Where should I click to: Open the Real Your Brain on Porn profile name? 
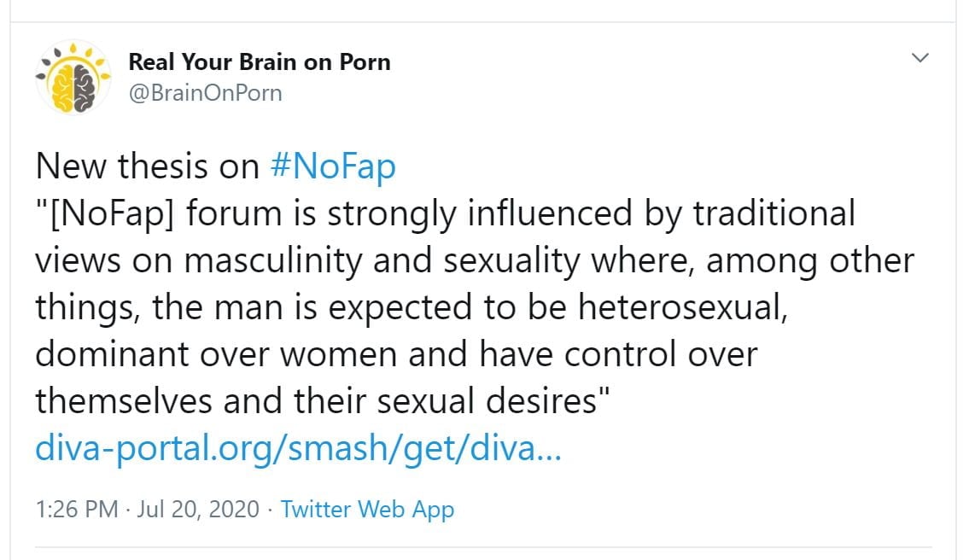[x=259, y=62]
